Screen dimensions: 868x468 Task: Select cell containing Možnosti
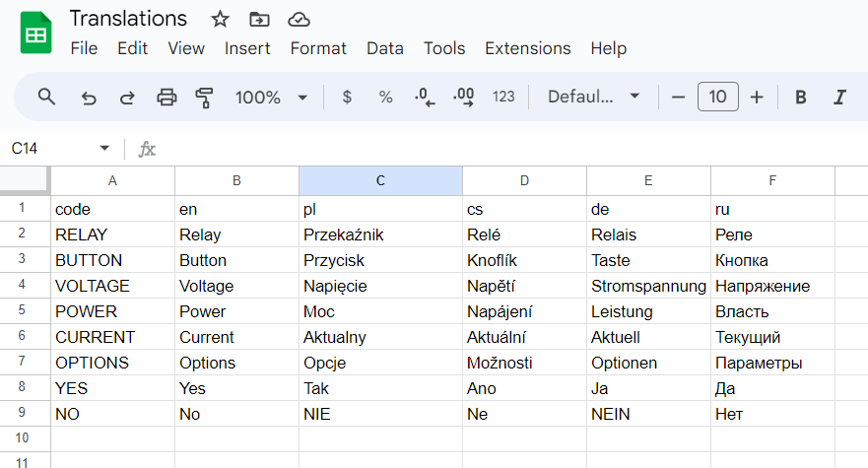pyautogui.click(x=524, y=363)
